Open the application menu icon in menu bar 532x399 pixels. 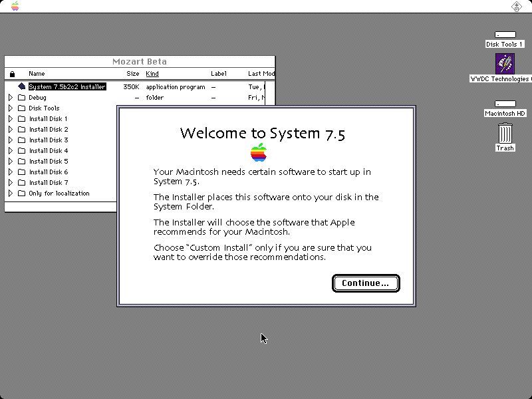pyautogui.click(x=517, y=6)
